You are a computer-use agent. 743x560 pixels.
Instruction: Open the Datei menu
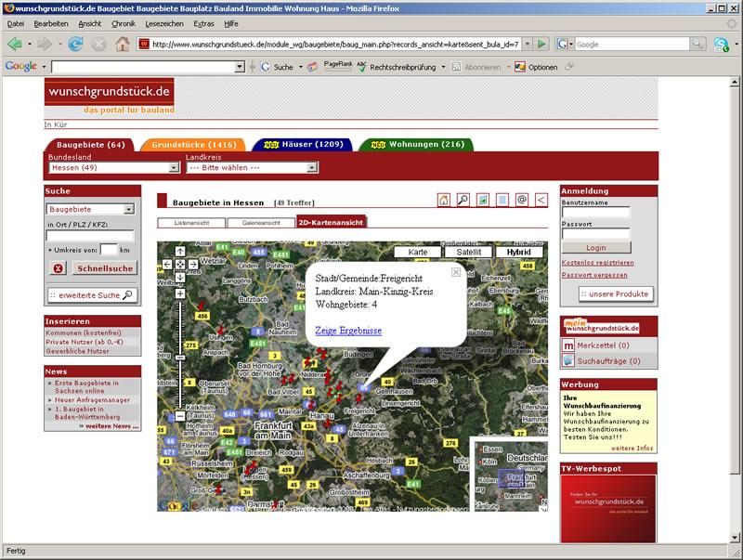pos(16,24)
